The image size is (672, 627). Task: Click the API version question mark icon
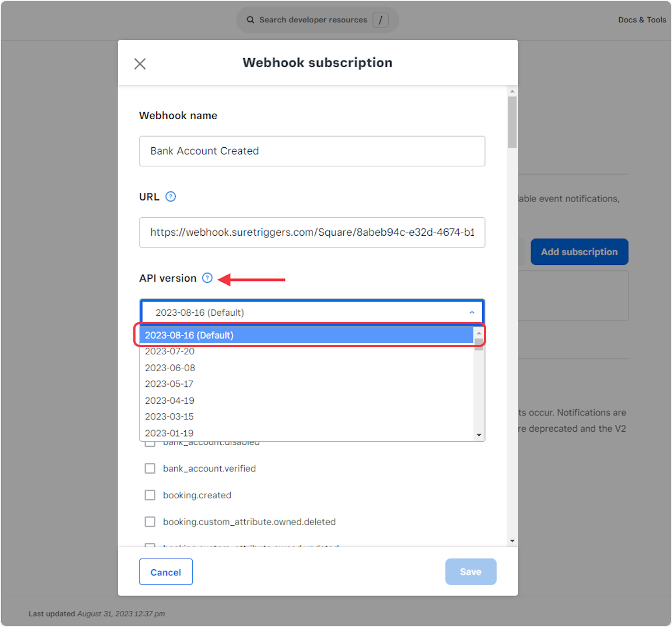click(x=207, y=278)
